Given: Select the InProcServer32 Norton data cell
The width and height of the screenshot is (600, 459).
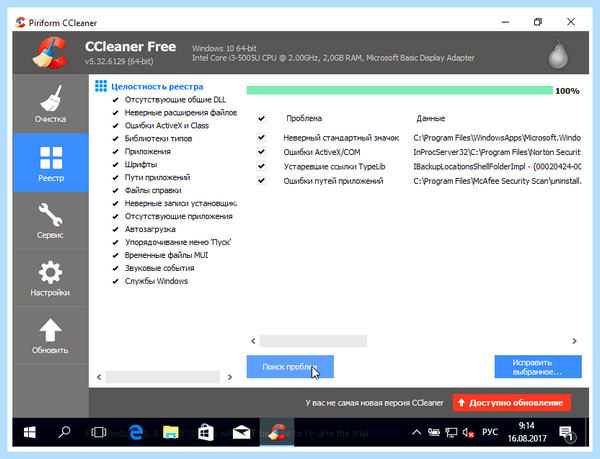Looking at the screenshot, I should [497, 152].
